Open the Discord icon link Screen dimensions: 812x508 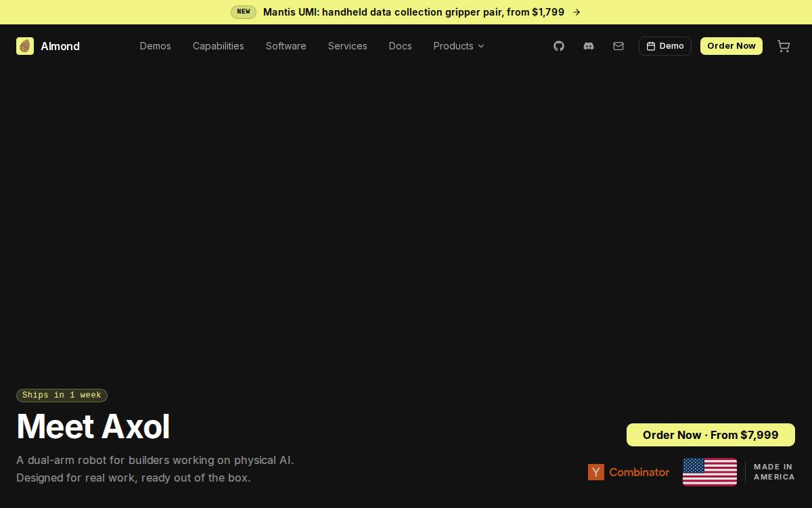point(589,46)
